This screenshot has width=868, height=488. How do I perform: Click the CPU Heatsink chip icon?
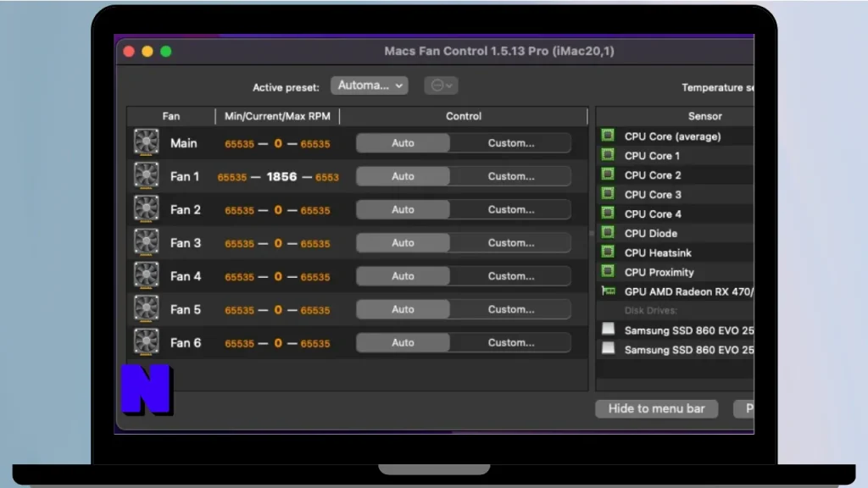pos(608,252)
